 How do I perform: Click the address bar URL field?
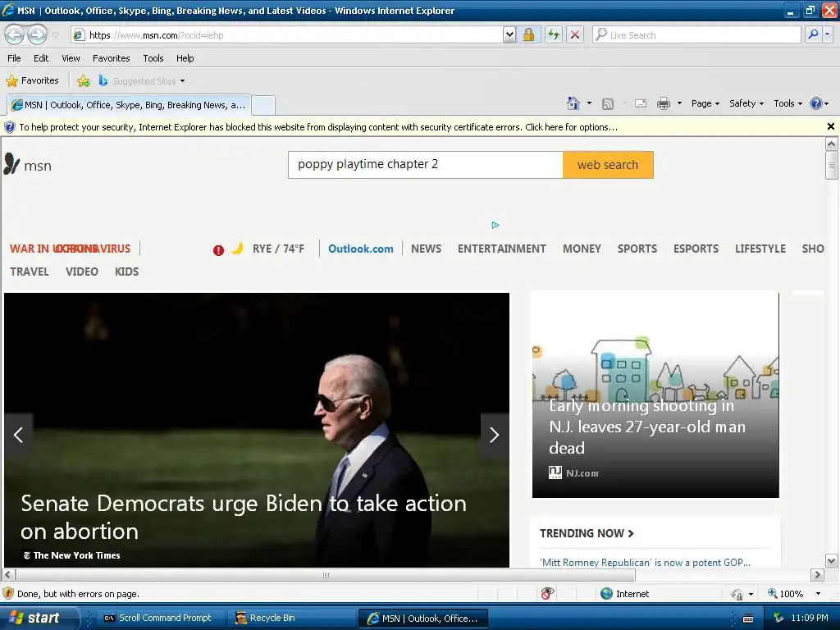(x=286, y=35)
